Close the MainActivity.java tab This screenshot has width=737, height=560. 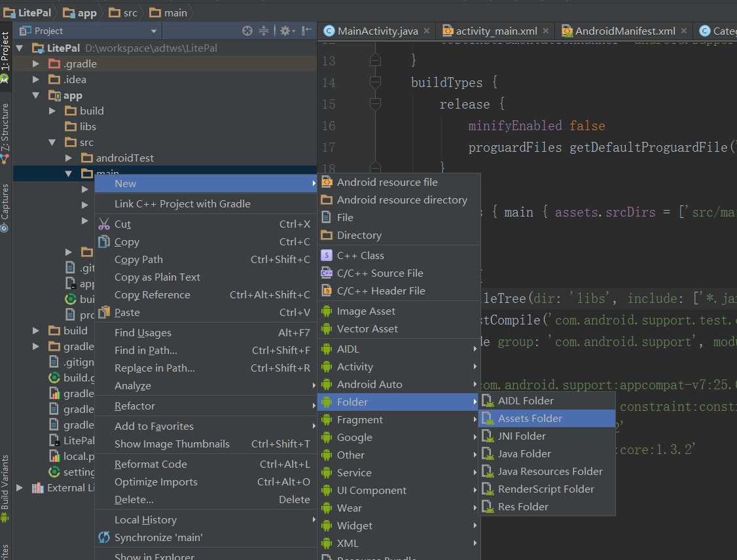pyautogui.click(x=426, y=31)
